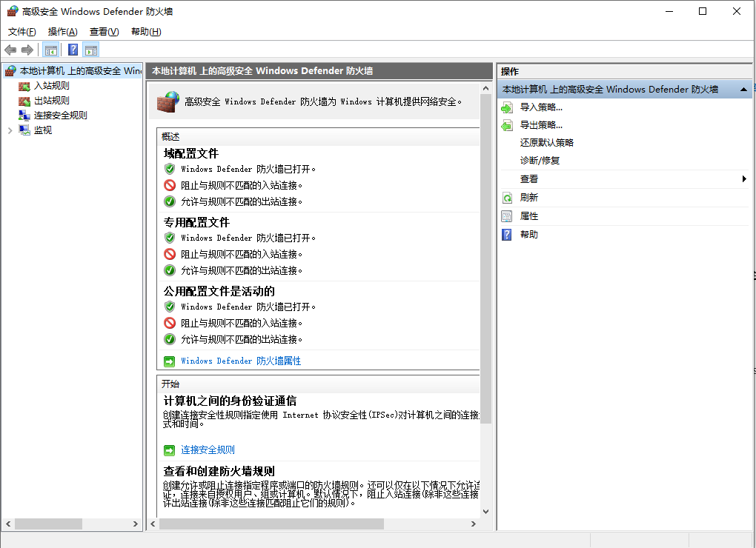This screenshot has height=548, width=756.
Task: Click the 监视 monitor icon in the tree
Action: [24, 130]
